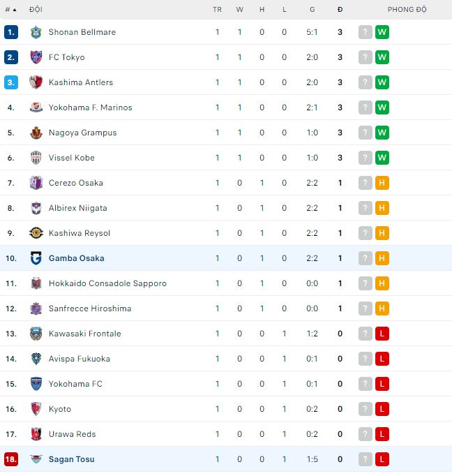Click the Urawa Reds team logo
This screenshot has width=452, height=476.
(x=36, y=434)
